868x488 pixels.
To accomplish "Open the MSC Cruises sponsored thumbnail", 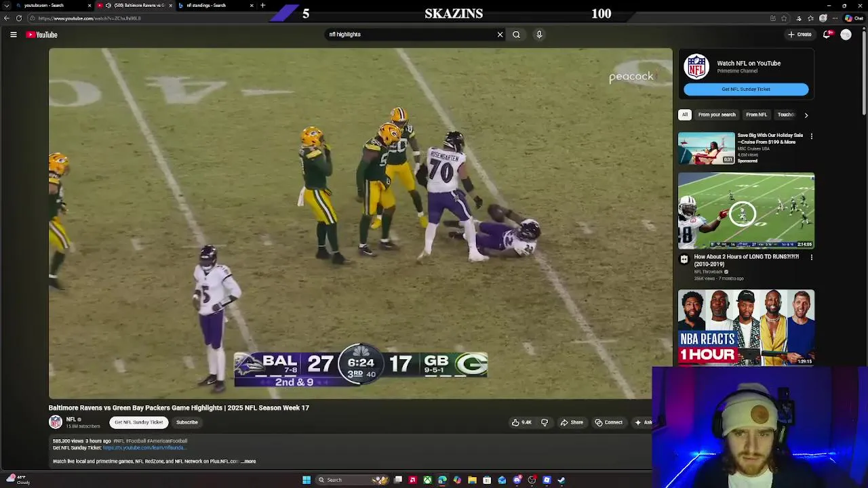I will point(707,148).
